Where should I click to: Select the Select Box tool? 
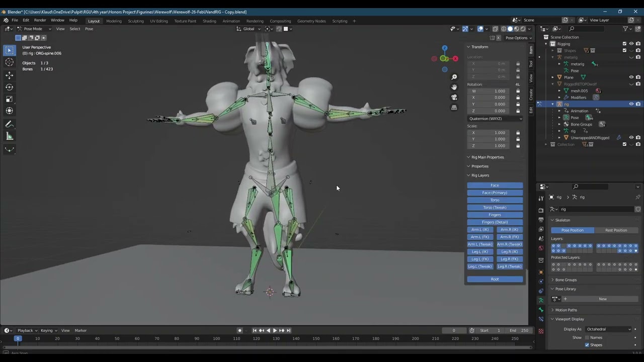pyautogui.click(x=9, y=50)
